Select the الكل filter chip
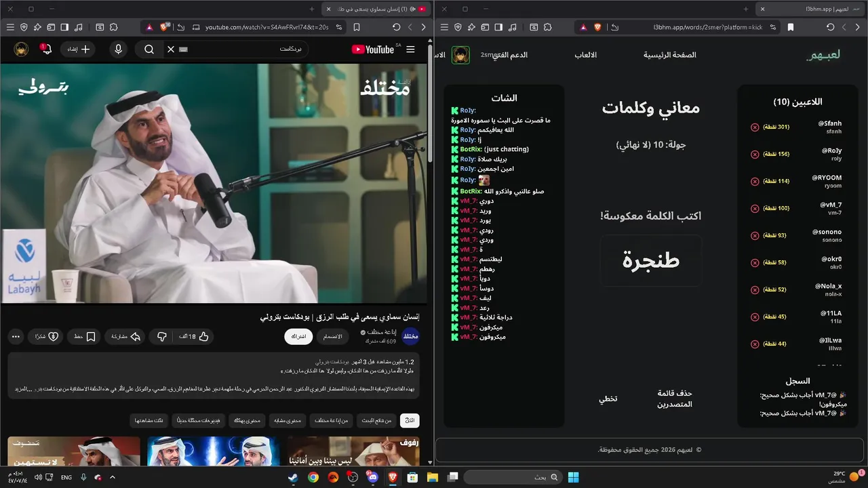Screen dimensions: 868x488 (410, 421)
